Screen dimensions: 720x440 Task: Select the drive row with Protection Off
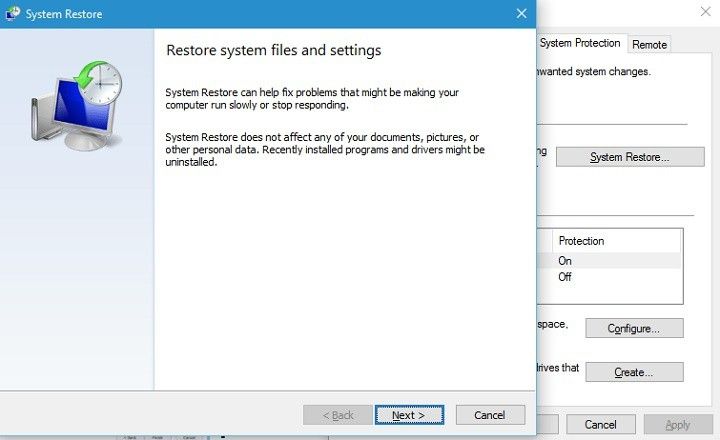coord(609,277)
